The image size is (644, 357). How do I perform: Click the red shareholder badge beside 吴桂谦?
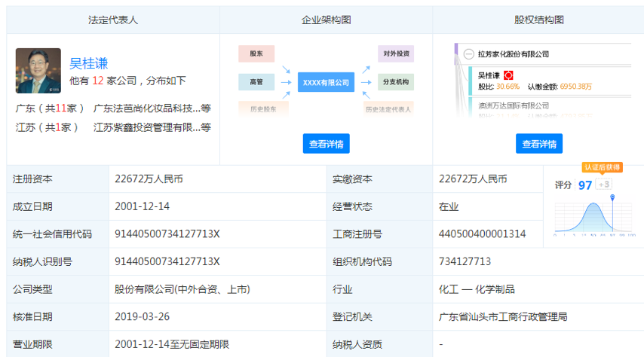(508, 75)
